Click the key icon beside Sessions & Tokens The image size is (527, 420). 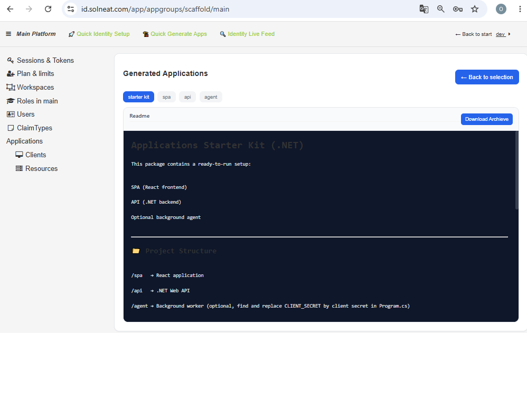click(x=11, y=61)
